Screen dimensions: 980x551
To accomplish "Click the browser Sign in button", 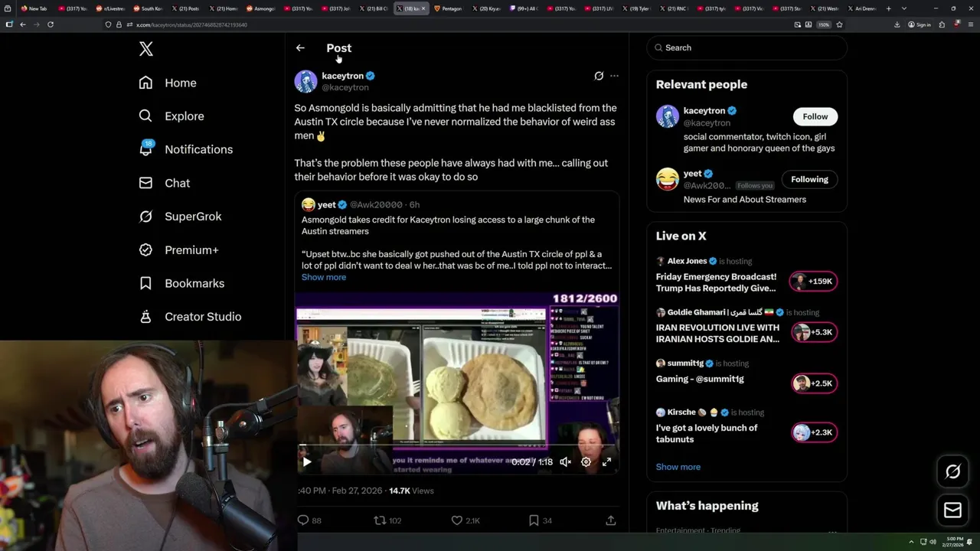I will (920, 24).
